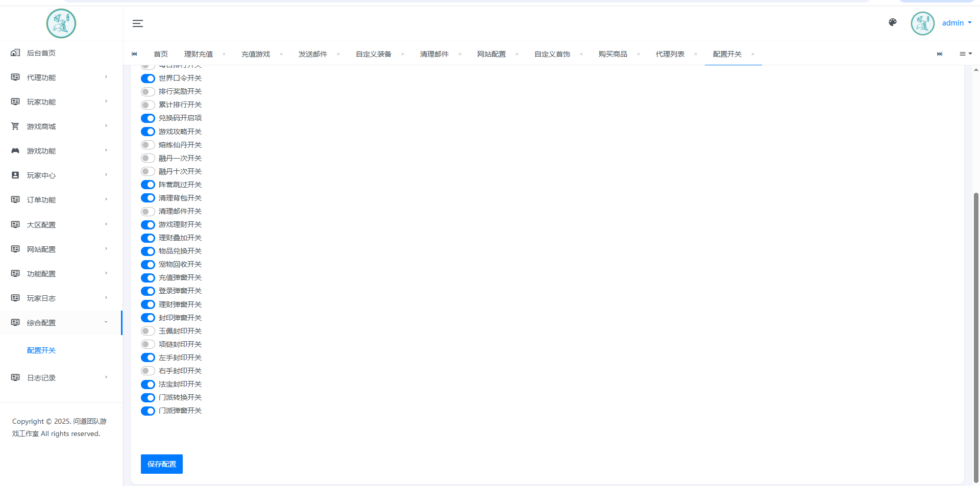The width and height of the screenshot is (980, 486).
Task: Switch to the 发送邮件 tab
Action: click(312, 54)
